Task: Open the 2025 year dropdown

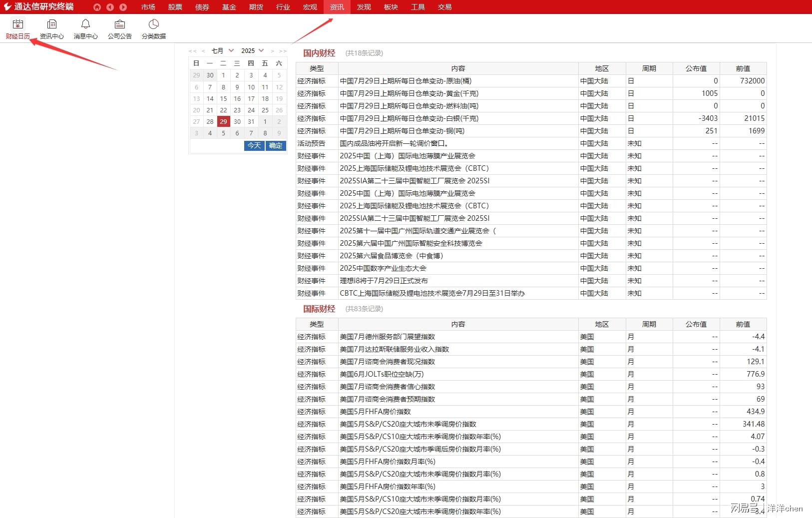Action: (252, 50)
